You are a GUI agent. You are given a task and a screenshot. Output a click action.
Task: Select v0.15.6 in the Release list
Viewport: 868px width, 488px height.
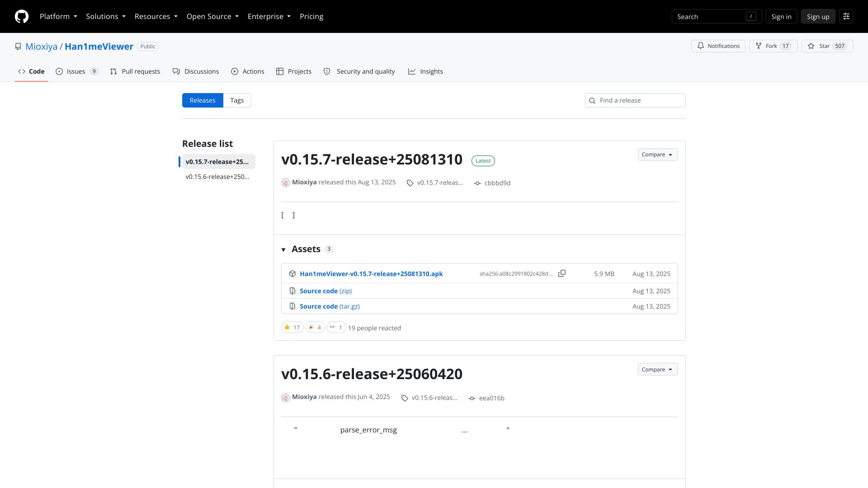(219, 177)
